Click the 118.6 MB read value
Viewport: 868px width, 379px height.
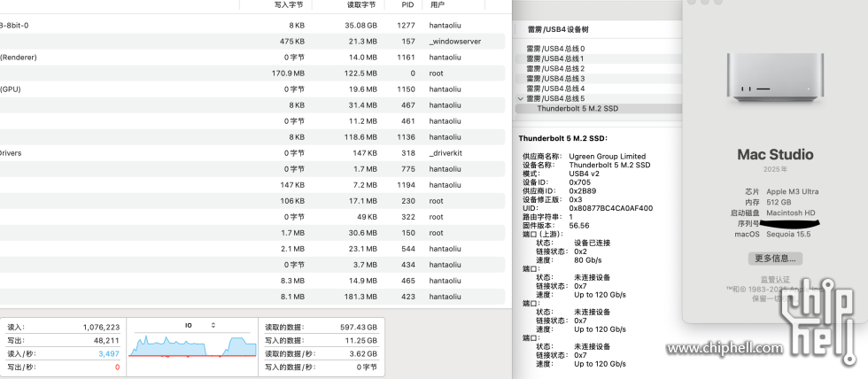pos(361,137)
